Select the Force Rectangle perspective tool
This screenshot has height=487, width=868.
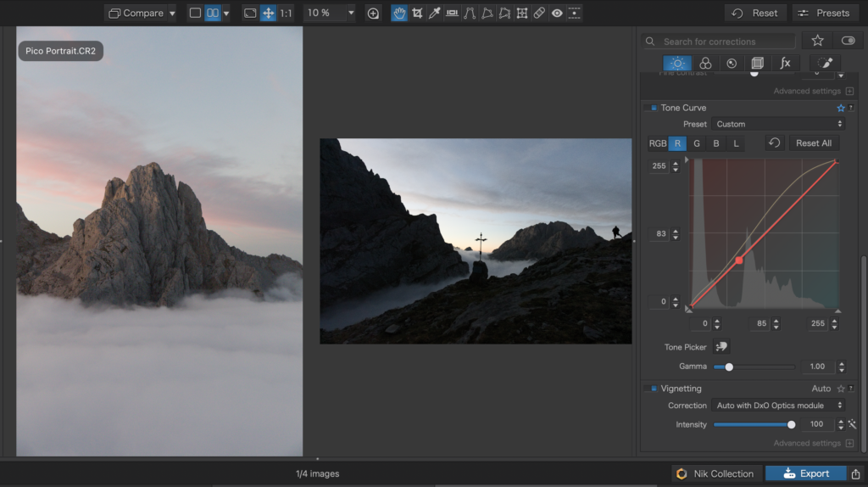487,13
